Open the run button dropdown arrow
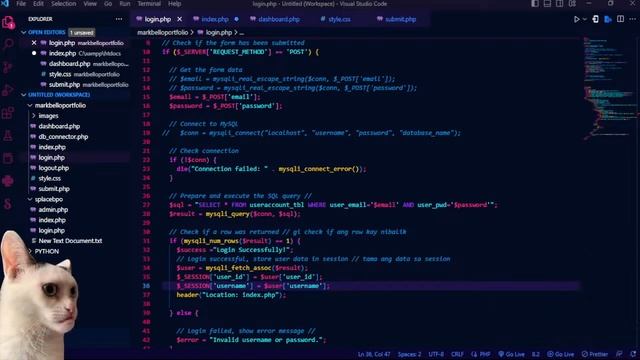640x360 pixels. click(584, 19)
